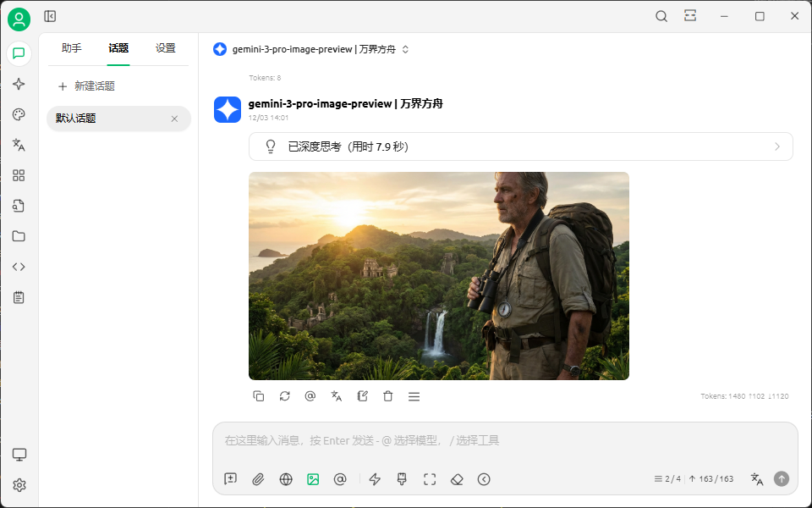
Task: Open the message more-options menu icon
Action: [x=414, y=396]
